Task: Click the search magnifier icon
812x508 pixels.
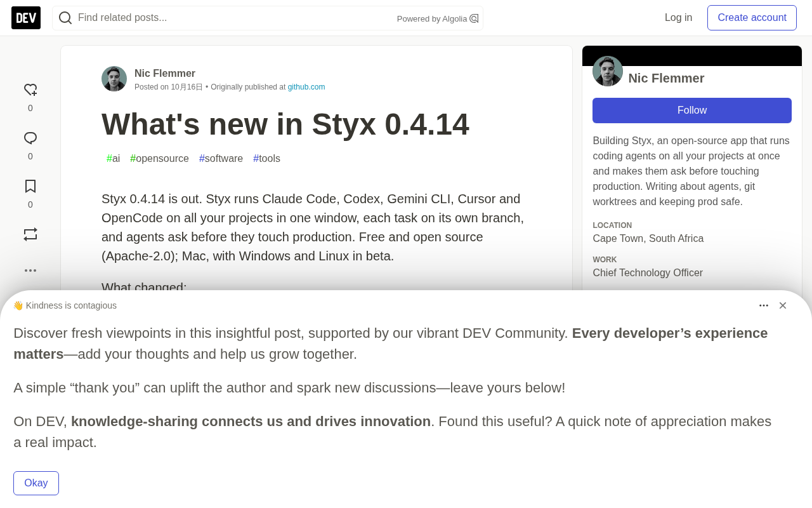Action: 65,18
